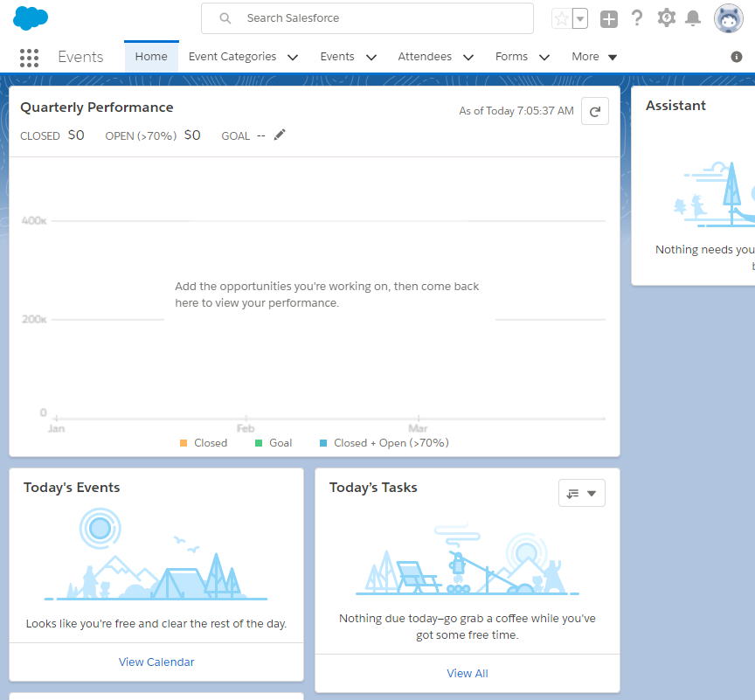Focus the Search Salesforce field
Screen dimensions: 755x700
(x=367, y=18)
